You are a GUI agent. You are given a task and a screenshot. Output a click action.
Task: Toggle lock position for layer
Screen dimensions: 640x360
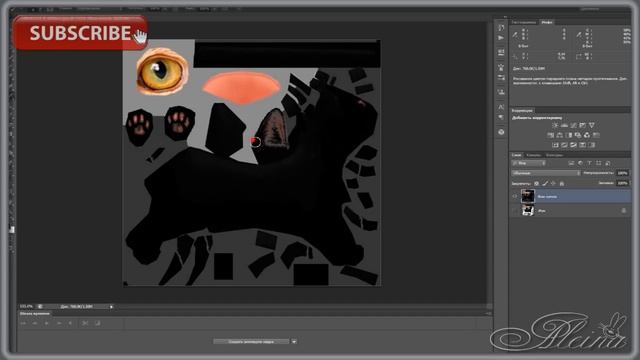click(x=553, y=183)
